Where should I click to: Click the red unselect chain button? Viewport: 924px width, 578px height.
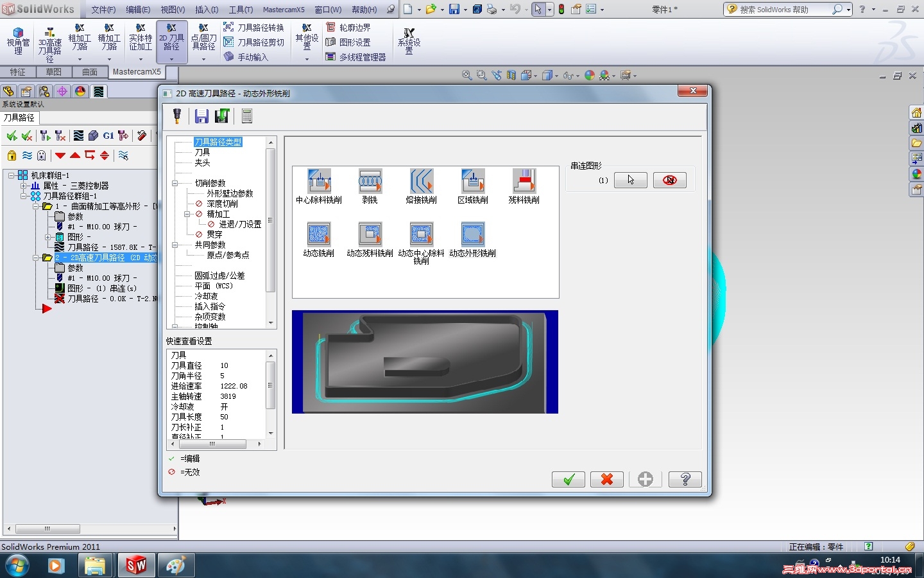[x=670, y=180]
